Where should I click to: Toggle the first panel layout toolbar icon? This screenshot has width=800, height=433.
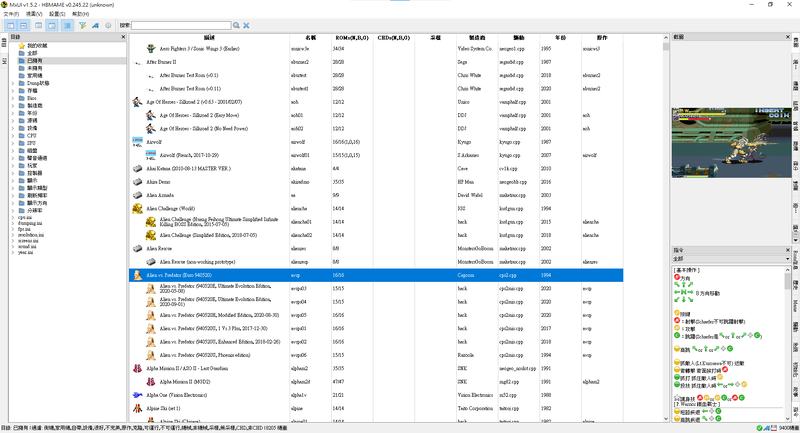[10, 25]
